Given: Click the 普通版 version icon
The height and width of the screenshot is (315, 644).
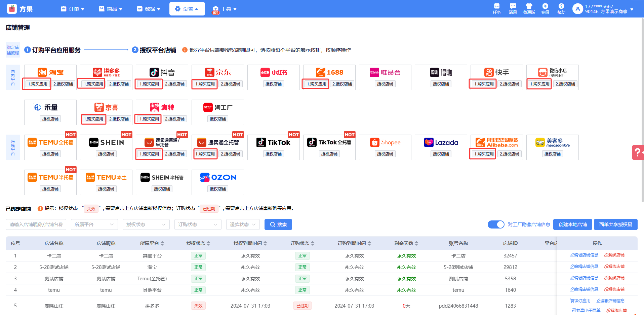Looking at the screenshot, I should (x=529, y=9).
